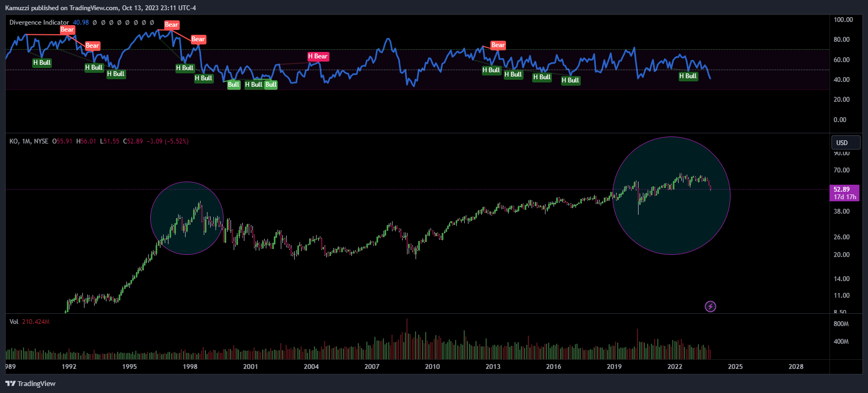Screen dimensions: 868x393
Task: Click the 2022 label on time axis
Action: coord(675,367)
